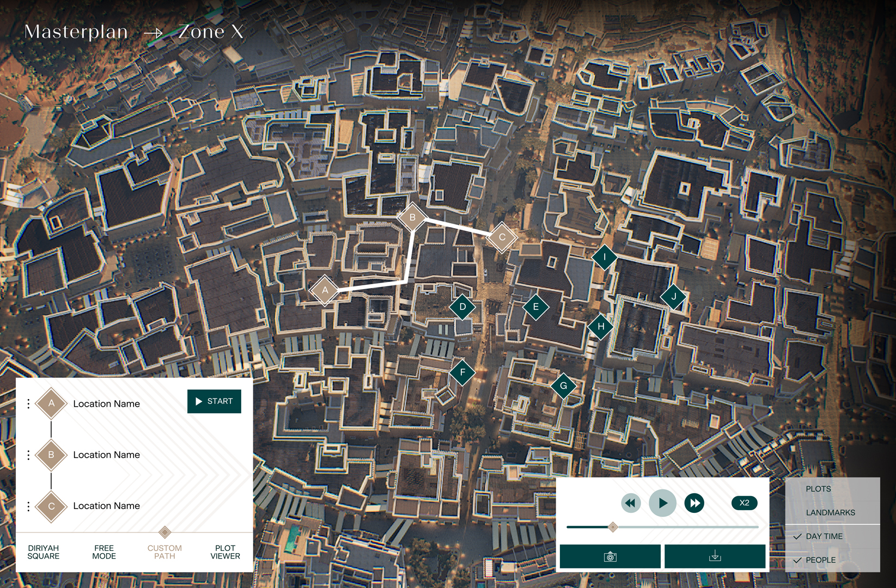This screenshot has height=588, width=896.
Task: Click diamond B in the location list
Action: pos(51,455)
